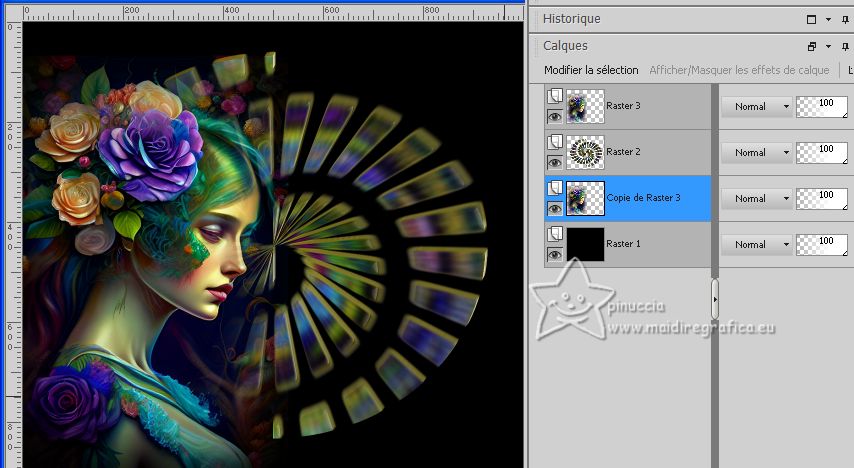Viewport: 854px width, 468px height.
Task: Open the Calques panel options arrow
Action: 829,46
